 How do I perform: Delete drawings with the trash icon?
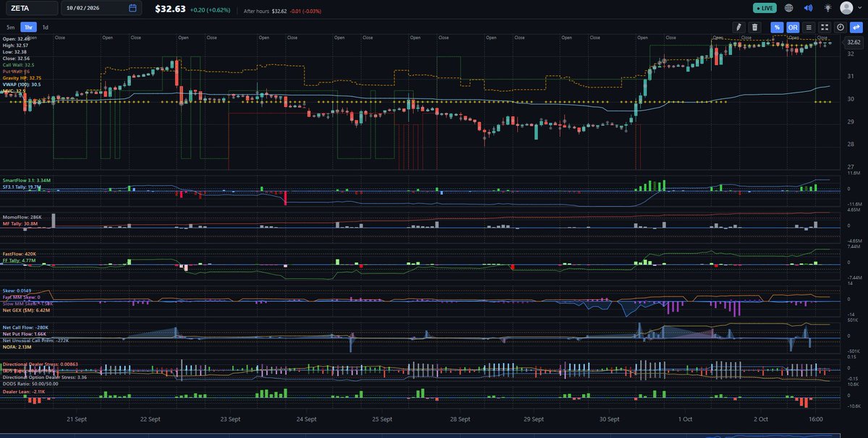(x=754, y=27)
